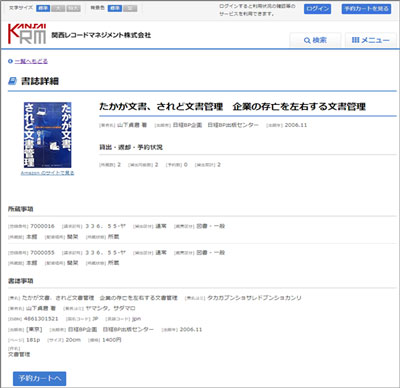Select the 黒 background color option
This screenshot has height=388, width=400.
(130, 8)
